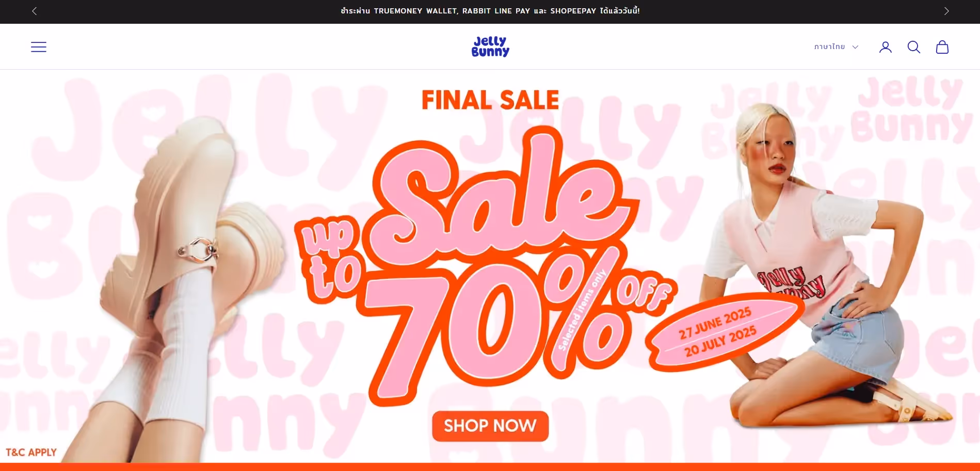Open the T&C APPLY text link
Screen dimensions: 980x471
31,452
